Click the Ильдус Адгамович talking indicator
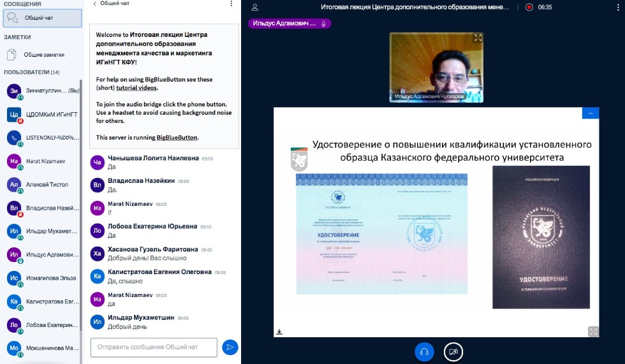The image size is (625, 364). 290,24
